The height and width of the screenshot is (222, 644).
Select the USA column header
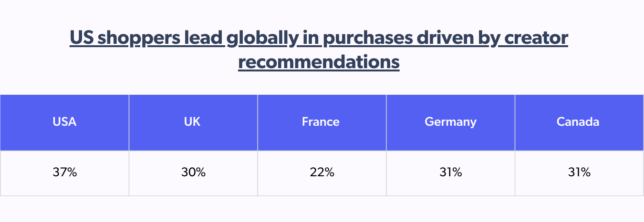(x=64, y=122)
